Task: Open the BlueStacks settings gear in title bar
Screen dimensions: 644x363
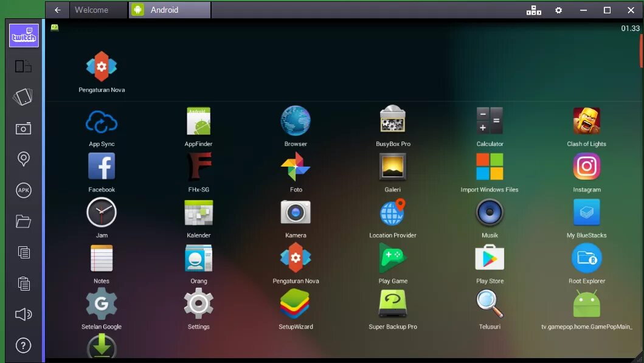Action: 559,10
